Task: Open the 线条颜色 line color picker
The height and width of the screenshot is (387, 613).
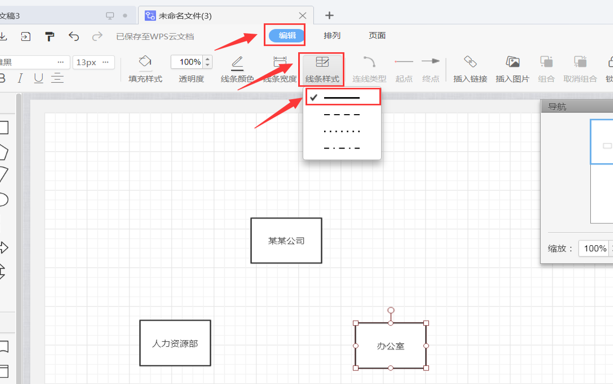Action: 237,69
